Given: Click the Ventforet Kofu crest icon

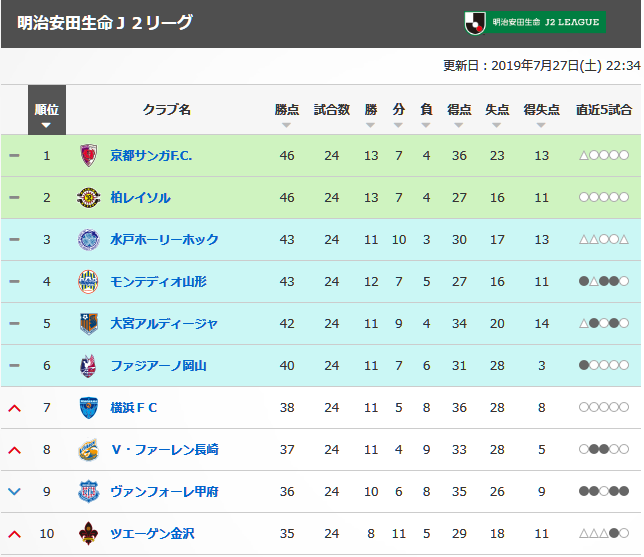Looking at the screenshot, I should (88, 491).
